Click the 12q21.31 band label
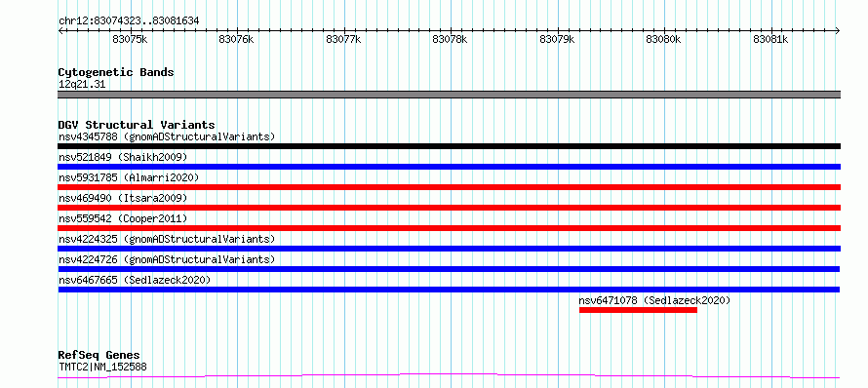Viewport: 868px width, 388px height. (x=82, y=85)
